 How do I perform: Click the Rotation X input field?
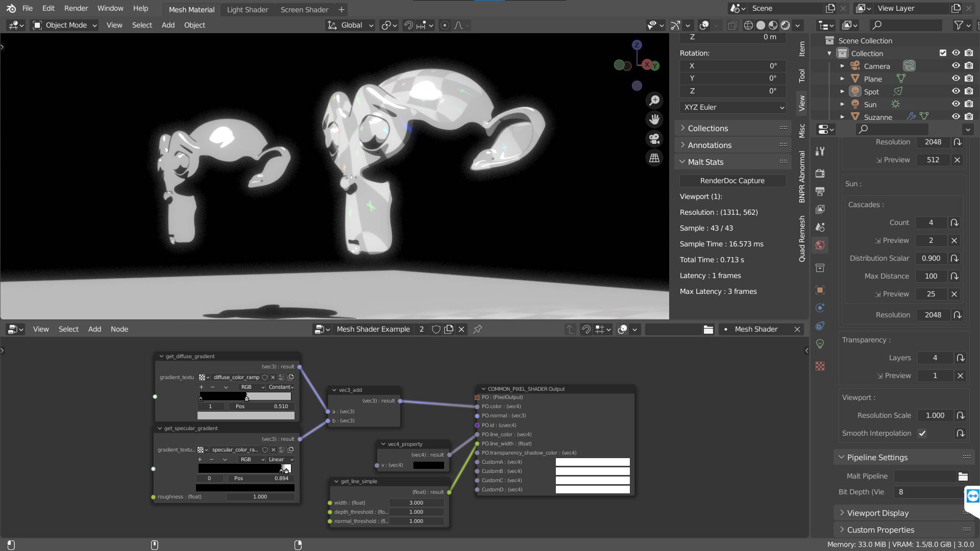click(x=733, y=65)
